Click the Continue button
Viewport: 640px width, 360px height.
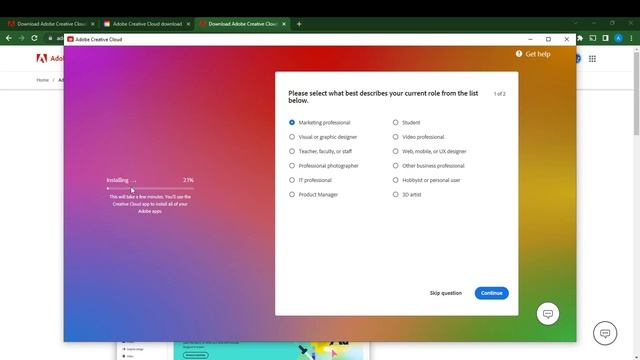click(x=491, y=293)
